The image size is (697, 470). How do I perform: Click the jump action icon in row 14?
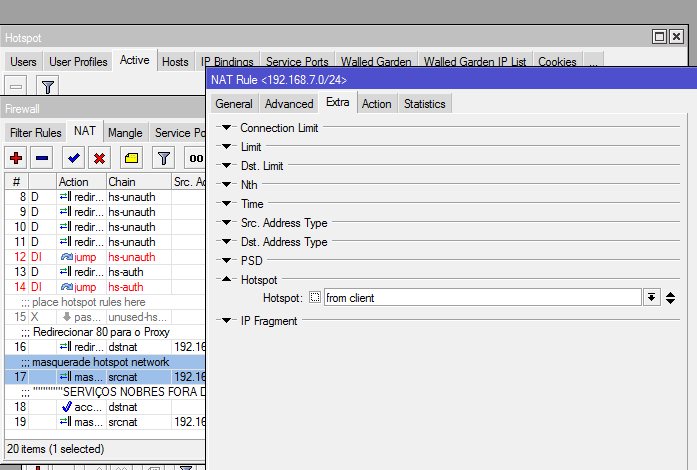point(67,287)
